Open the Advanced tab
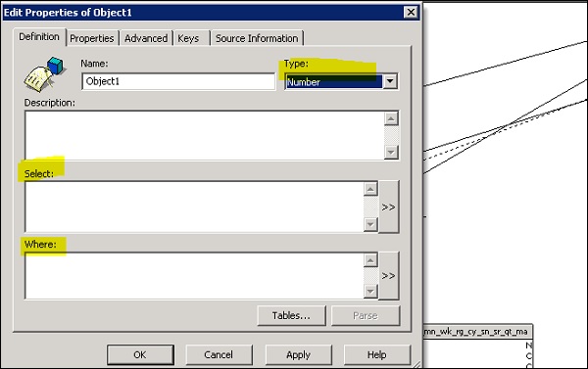The image size is (588, 369). coord(146,38)
